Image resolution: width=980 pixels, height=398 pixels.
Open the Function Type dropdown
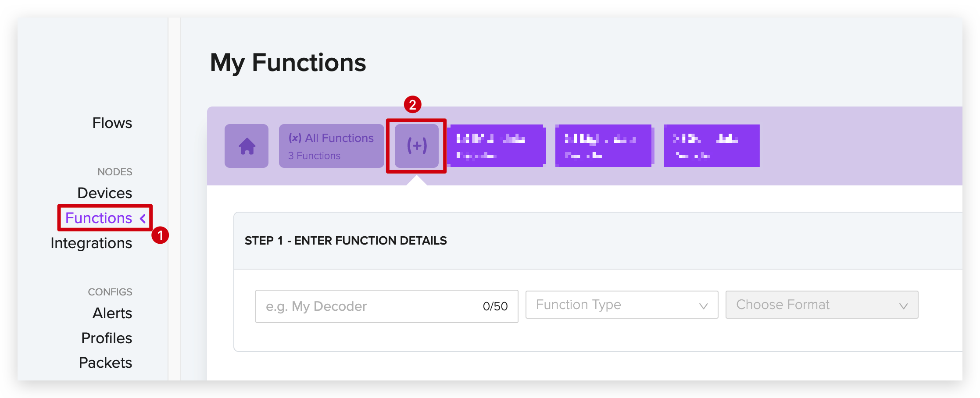[622, 305]
